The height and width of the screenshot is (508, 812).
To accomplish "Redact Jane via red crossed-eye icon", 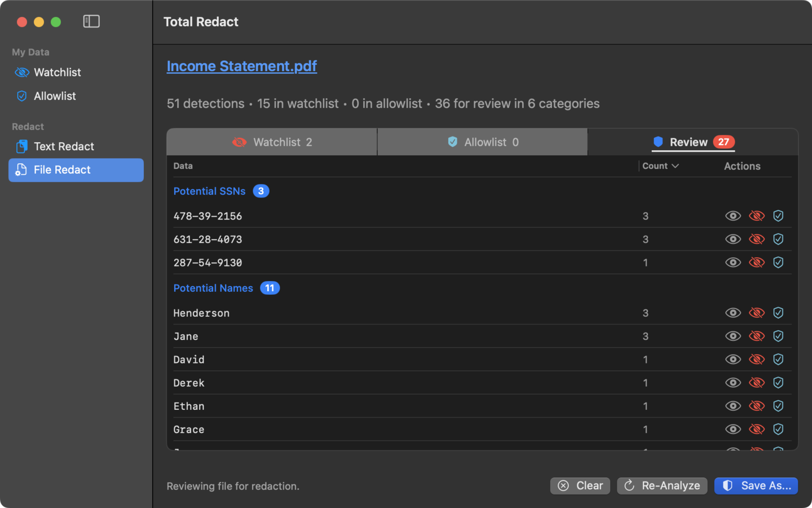I will coord(756,336).
